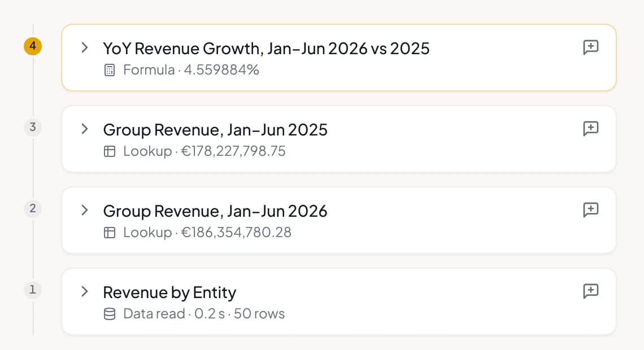Click the value "4.559884%"

click(221, 70)
